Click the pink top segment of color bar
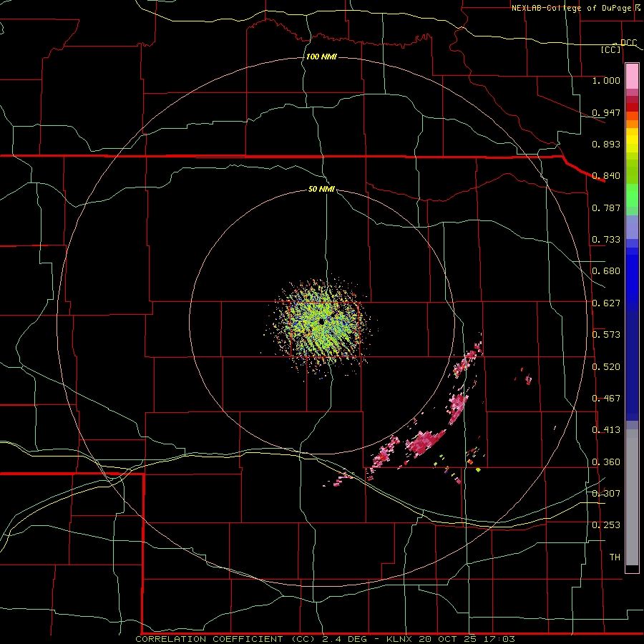644x644 pixels. (x=632, y=76)
